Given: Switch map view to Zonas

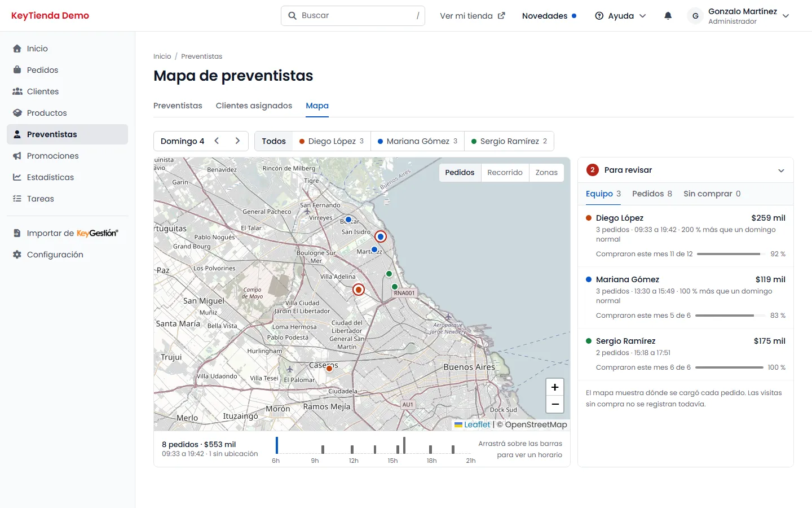Looking at the screenshot, I should 546,173.
